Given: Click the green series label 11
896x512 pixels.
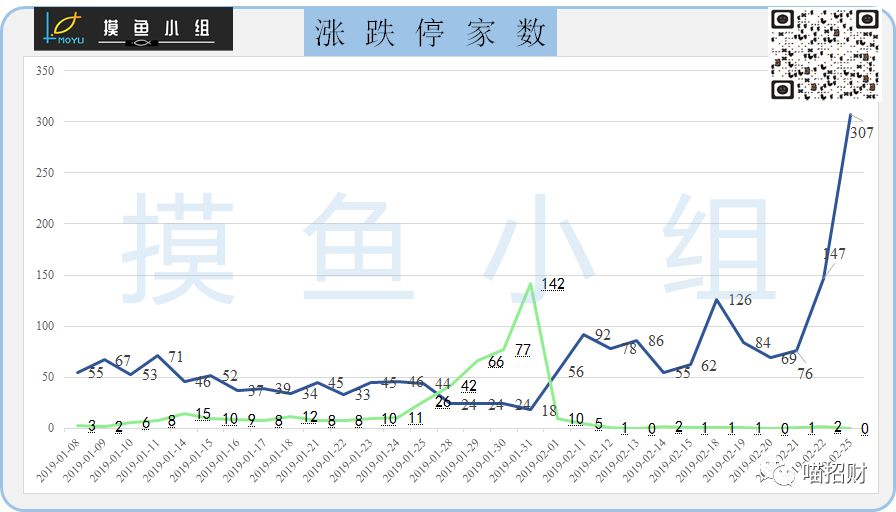Looking at the screenshot, I should 416,418.
